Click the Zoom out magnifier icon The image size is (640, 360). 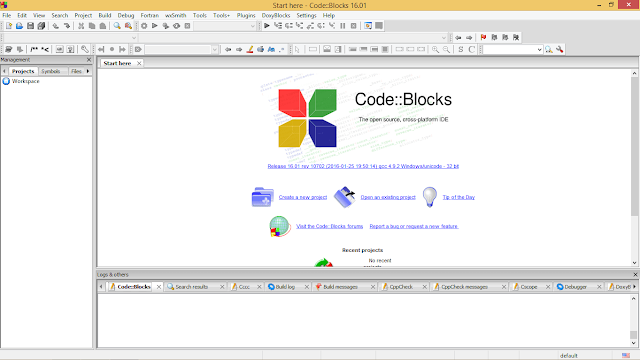(447, 49)
